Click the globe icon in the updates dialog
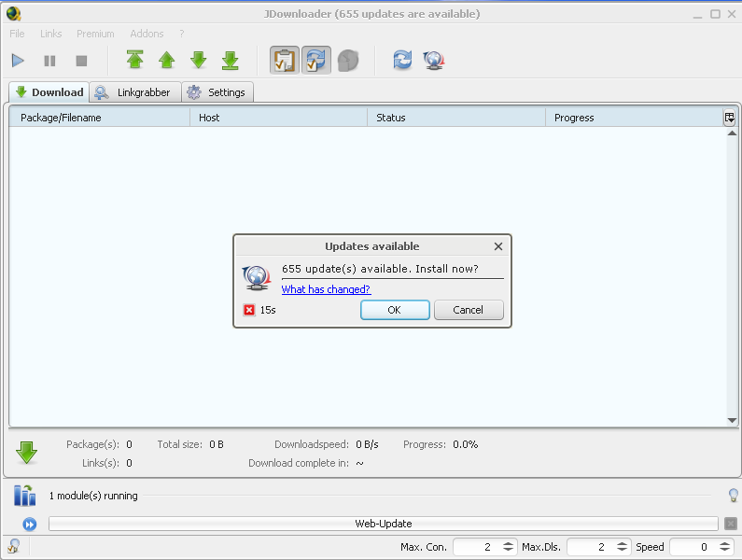This screenshot has height=560, width=742. coord(256,278)
